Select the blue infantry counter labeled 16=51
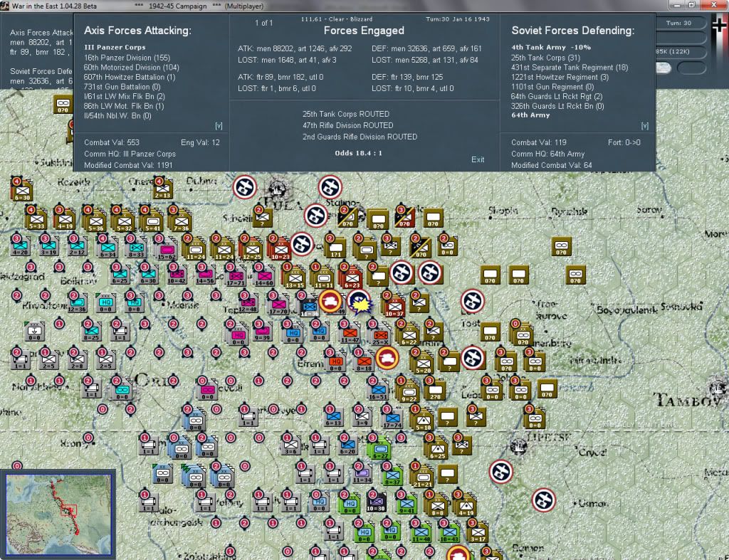 tap(378, 391)
